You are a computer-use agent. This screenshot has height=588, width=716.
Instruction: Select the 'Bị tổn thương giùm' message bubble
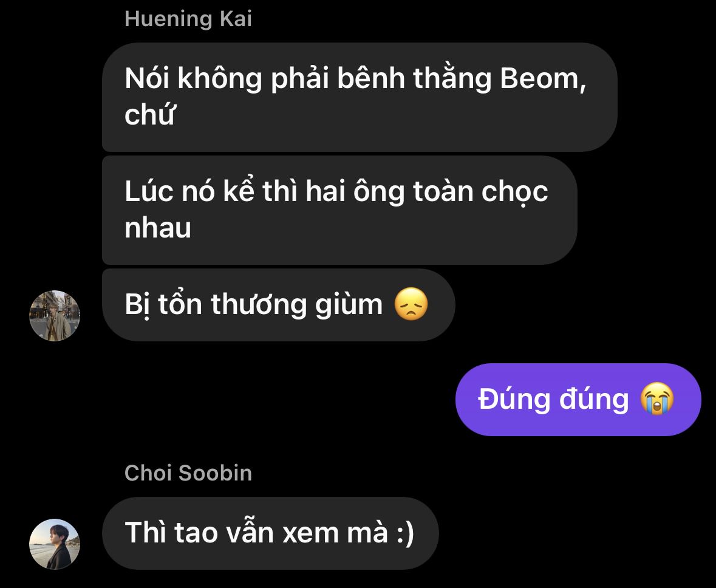coord(279,305)
